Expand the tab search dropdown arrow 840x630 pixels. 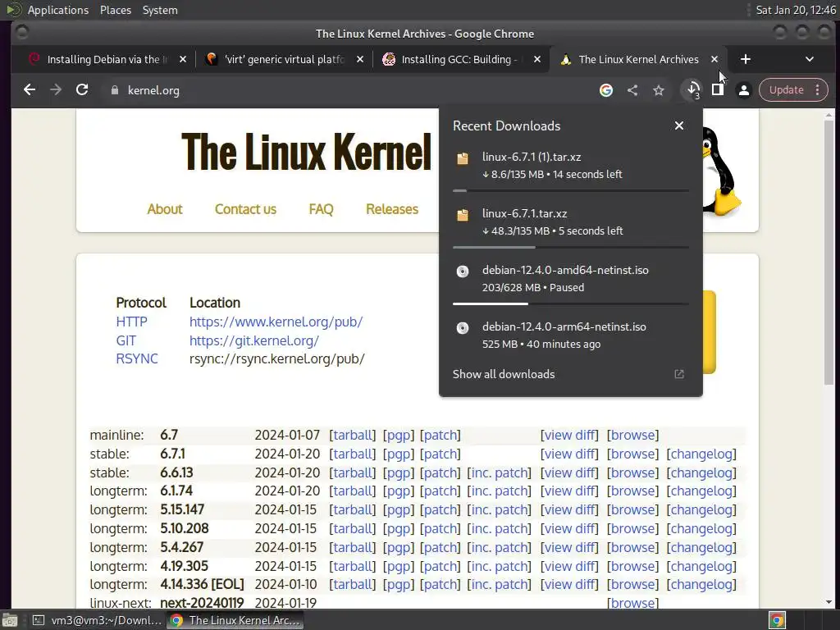[x=810, y=59]
